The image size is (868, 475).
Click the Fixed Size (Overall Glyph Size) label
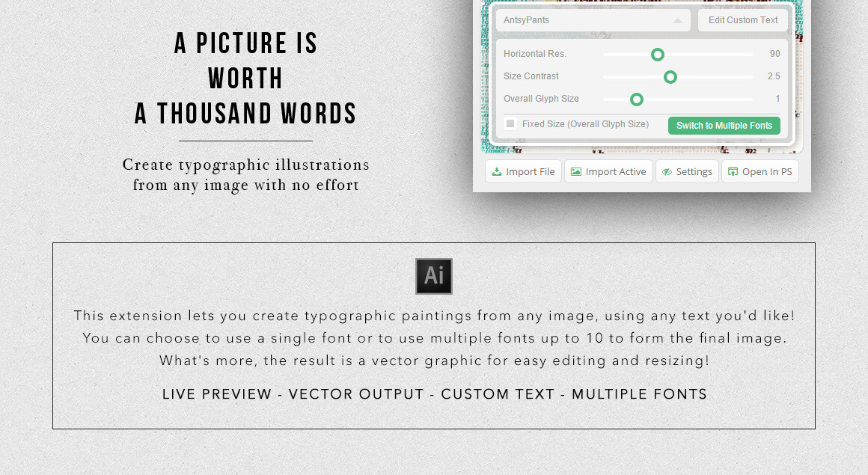point(585,124)
